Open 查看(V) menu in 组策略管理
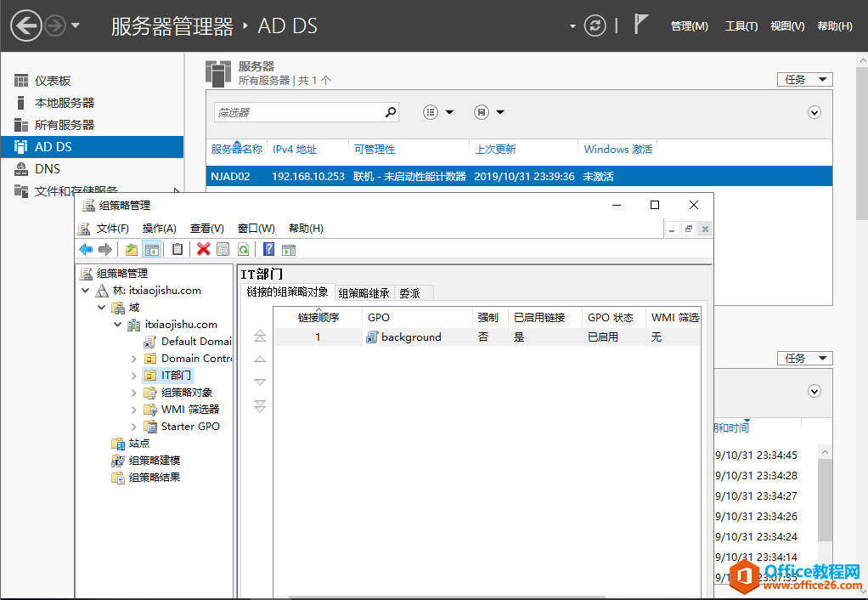Image resolution: width=868 pixels, height=600 pixels. 207,229
